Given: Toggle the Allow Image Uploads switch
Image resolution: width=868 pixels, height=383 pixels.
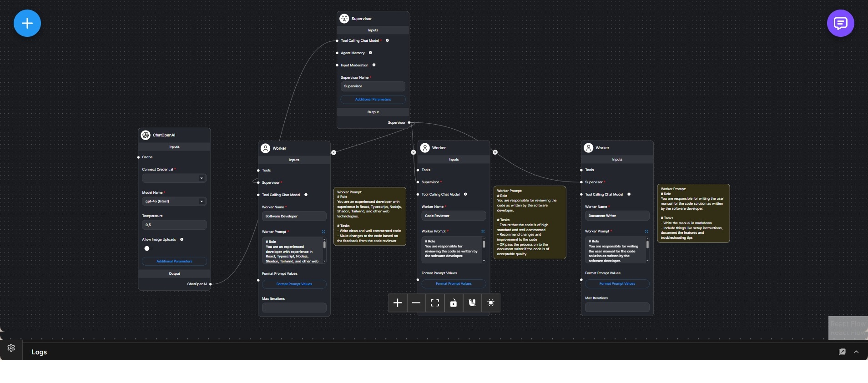Looking at the screenshot, I should pyautogui.click(x=147, y=248).
